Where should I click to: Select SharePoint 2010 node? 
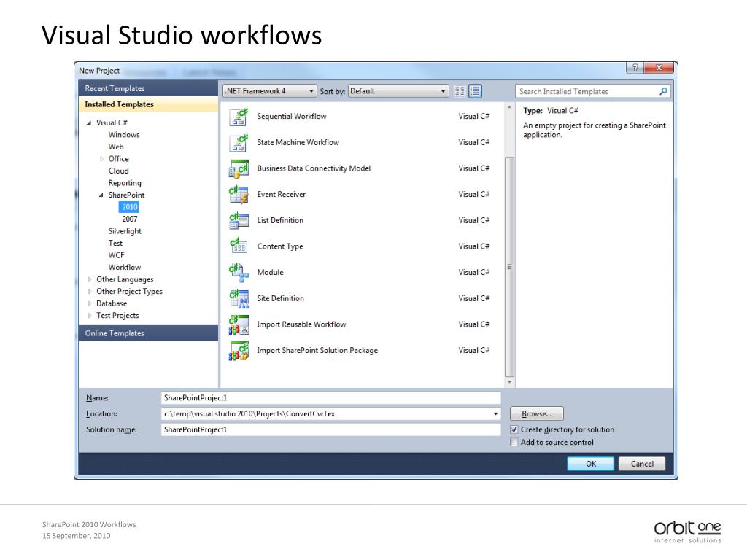[x=130, y=207]
